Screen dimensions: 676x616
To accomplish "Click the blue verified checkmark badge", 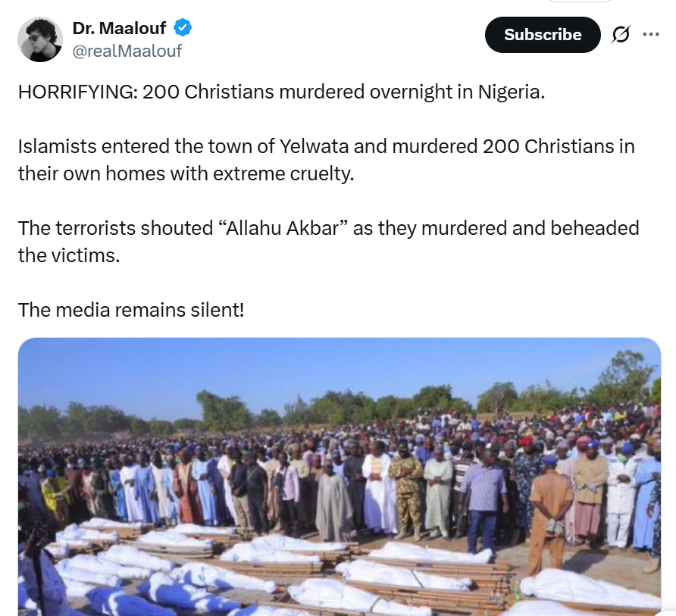I will click(183, 28).
